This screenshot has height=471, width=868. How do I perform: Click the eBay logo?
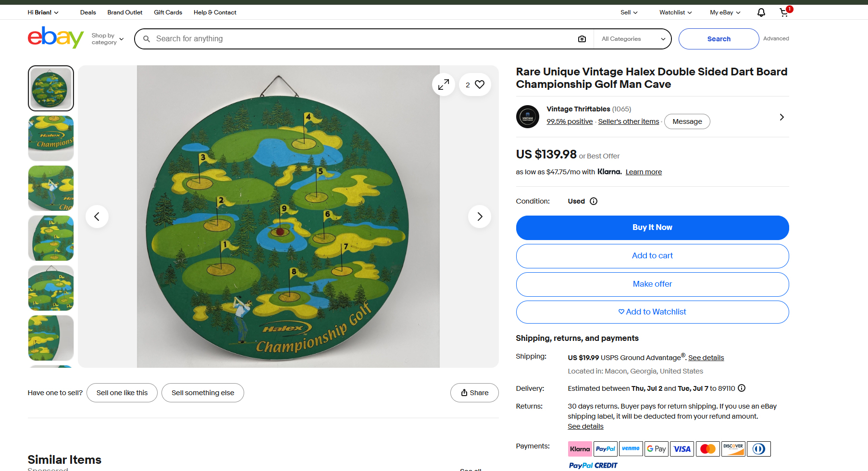56,37
